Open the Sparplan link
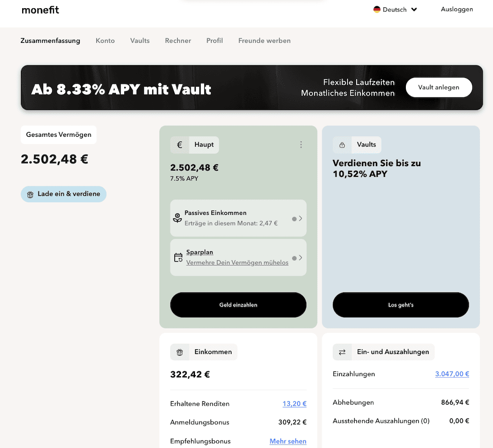This screenshot has height=448, width=493. pos(200,252)
